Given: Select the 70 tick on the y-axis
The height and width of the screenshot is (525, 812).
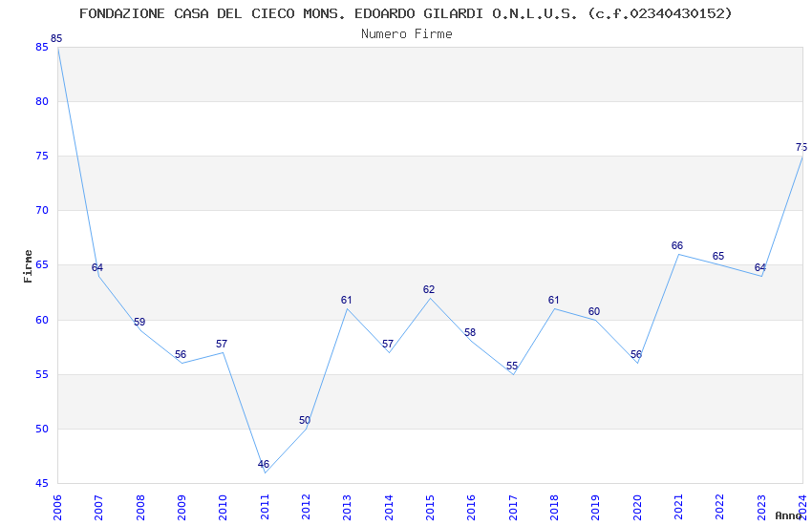Looking at the screenshot, I should coord(42,210).
